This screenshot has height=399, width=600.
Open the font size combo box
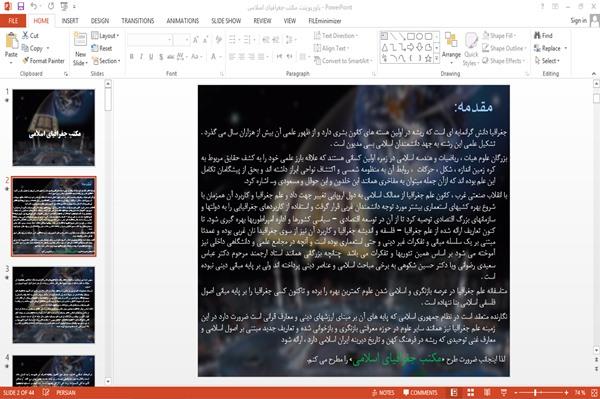point(181,40)
